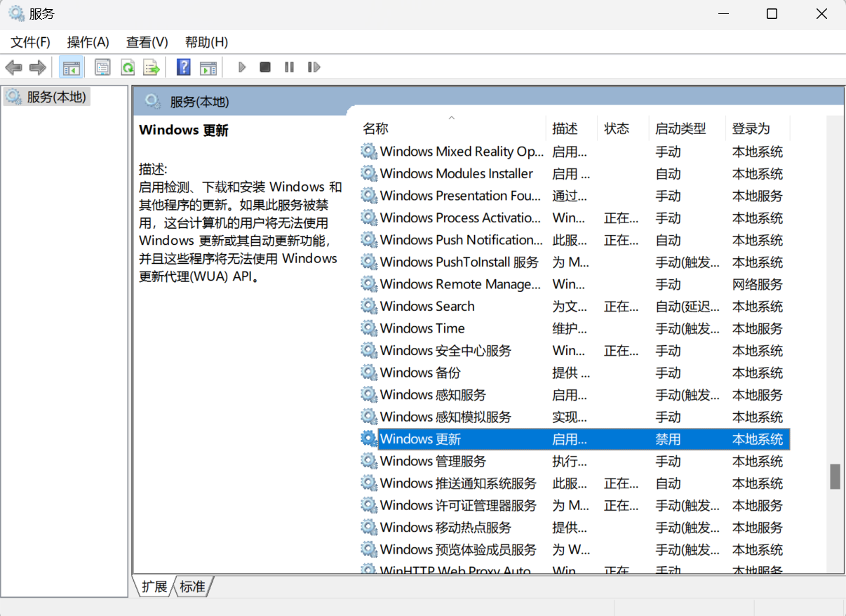Click the Forward arrow toolbar icon
Screen dimensions: 846x616
(38, 67)
